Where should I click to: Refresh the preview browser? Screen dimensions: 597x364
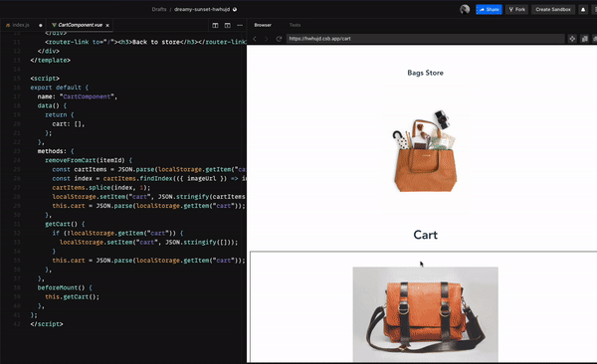(x=279, y=39)
